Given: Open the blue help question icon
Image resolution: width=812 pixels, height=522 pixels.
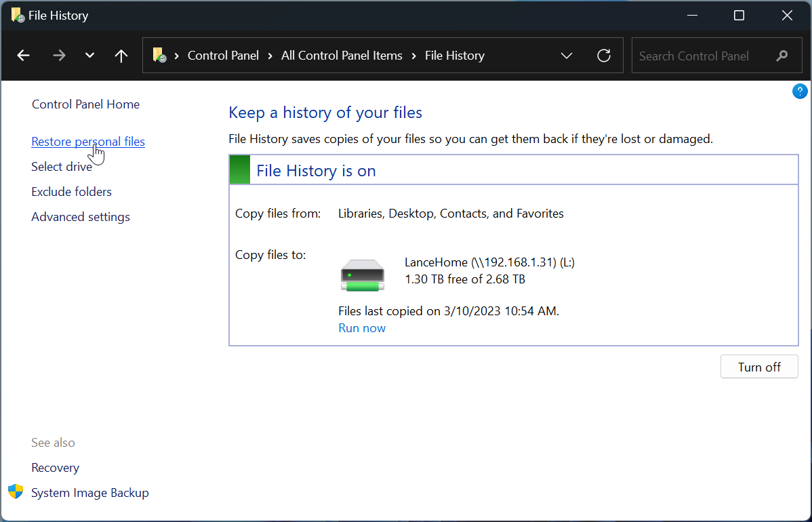Looking at the screenshot, I should pos(800,92).
